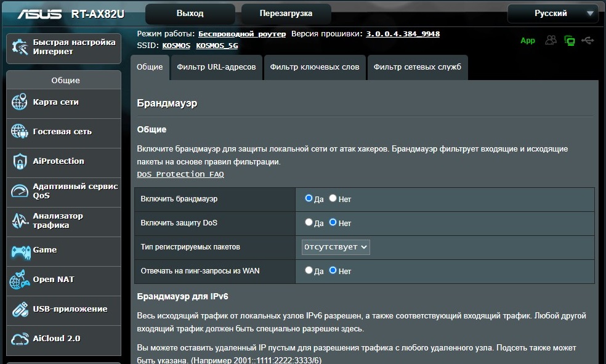Switch to 'Фильтр URL-адресов' tab
This screenshot has height=364, width=606.
(216, 67)
